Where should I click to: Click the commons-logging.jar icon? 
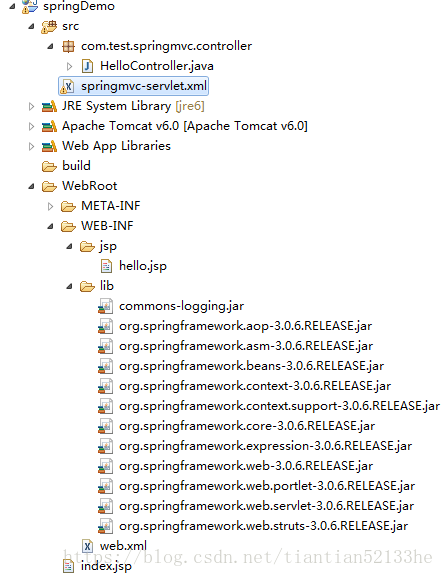pyautogui.click(x=106, y=306)
